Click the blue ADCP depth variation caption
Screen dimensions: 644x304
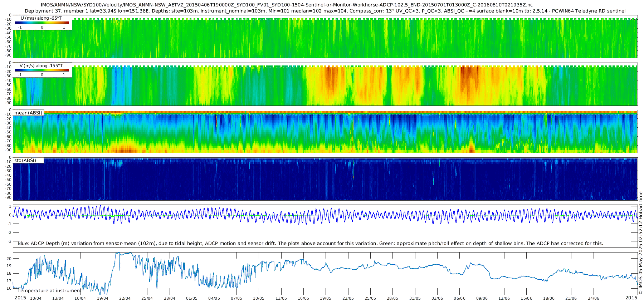click(310, 243)
